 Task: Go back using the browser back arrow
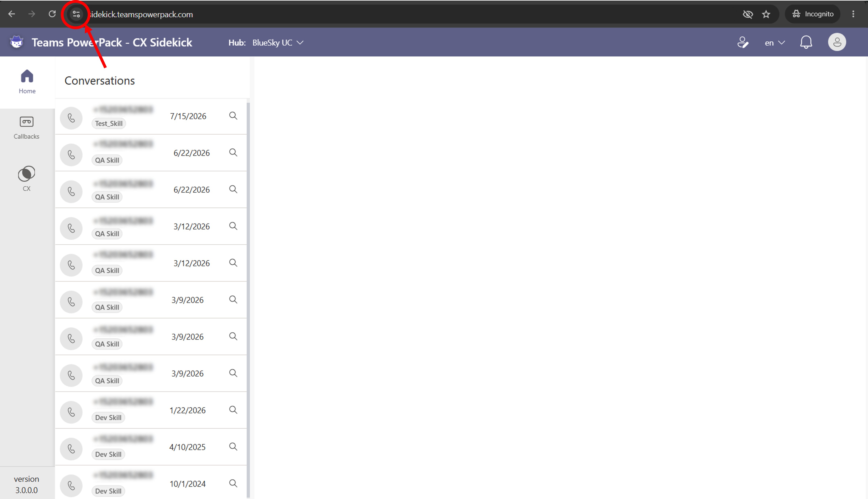(12, 14)
